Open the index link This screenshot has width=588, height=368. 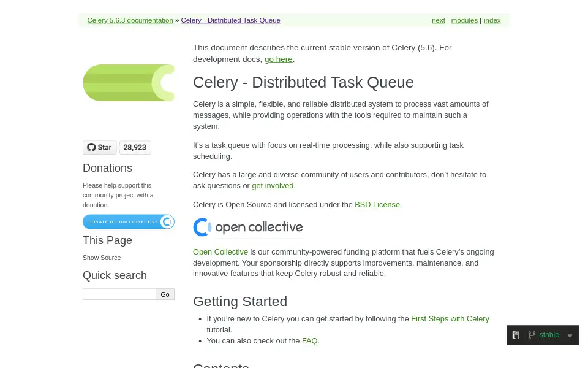[492, 20]
